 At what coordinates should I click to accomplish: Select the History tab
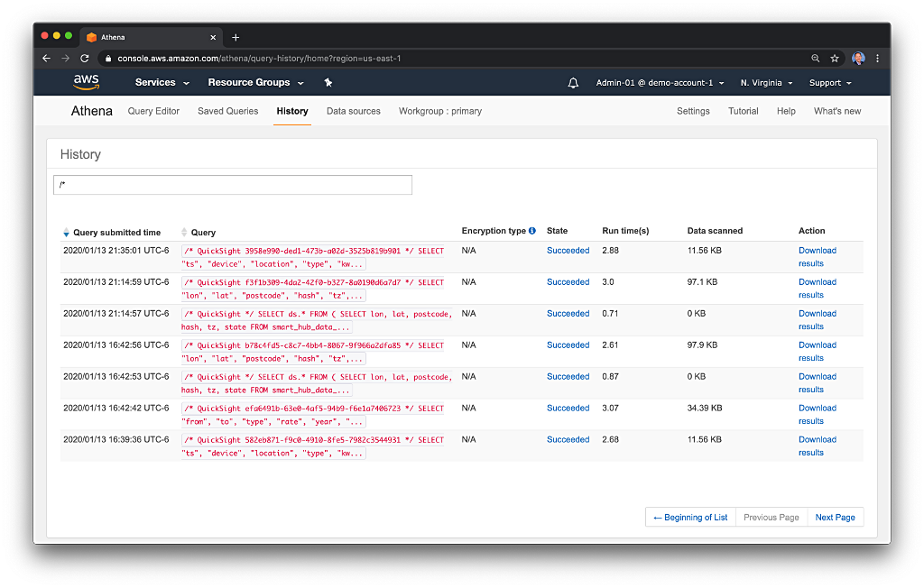tap(292, 111)
